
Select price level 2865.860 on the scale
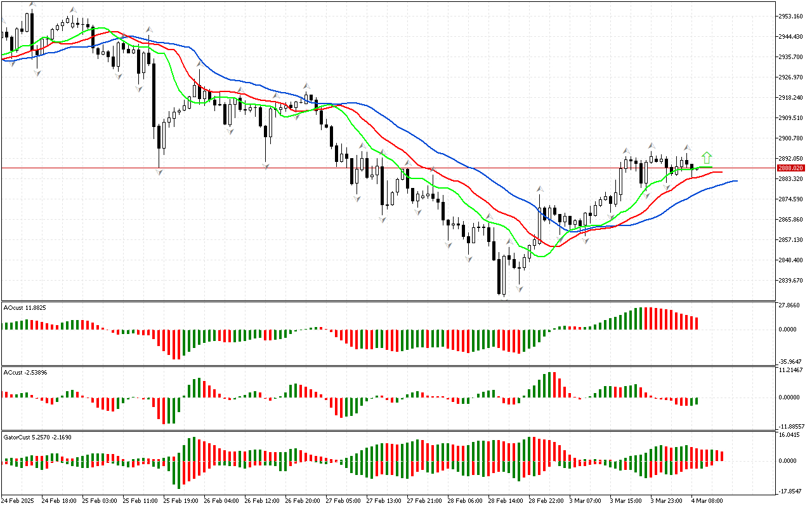[792, 220]
